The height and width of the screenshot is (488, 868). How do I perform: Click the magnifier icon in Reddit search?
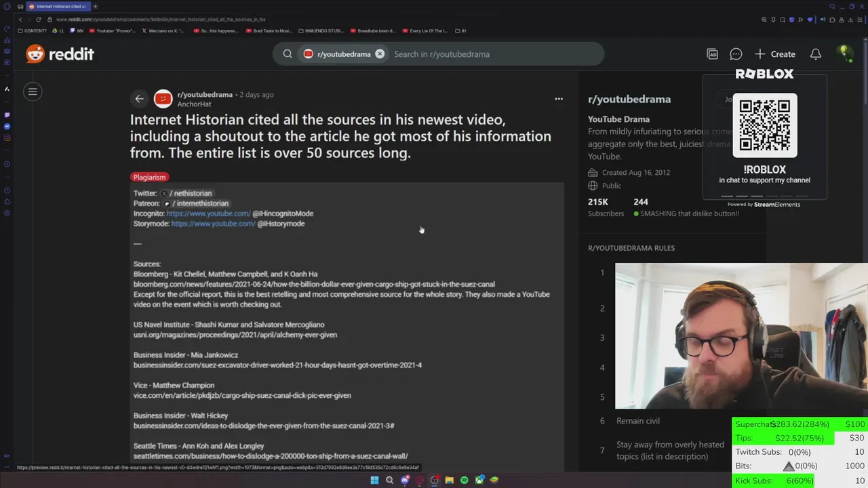(288, 54)
